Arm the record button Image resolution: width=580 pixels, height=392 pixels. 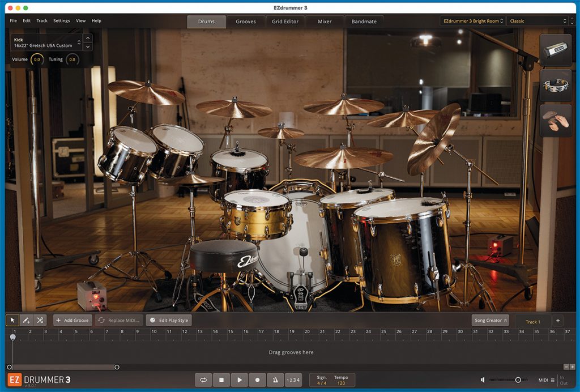258,380
